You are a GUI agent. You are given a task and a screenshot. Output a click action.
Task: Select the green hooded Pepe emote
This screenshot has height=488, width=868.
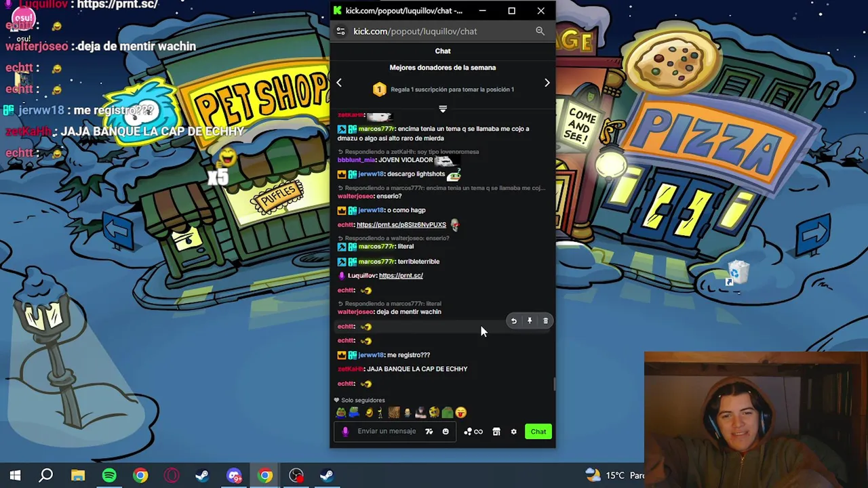point(448,413)
